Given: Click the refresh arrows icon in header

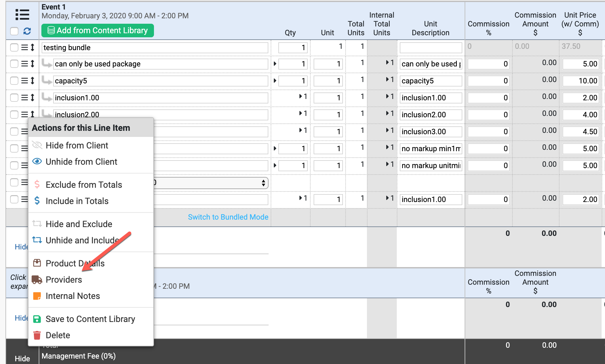Looking at the screenshot, I should [27, 31].
